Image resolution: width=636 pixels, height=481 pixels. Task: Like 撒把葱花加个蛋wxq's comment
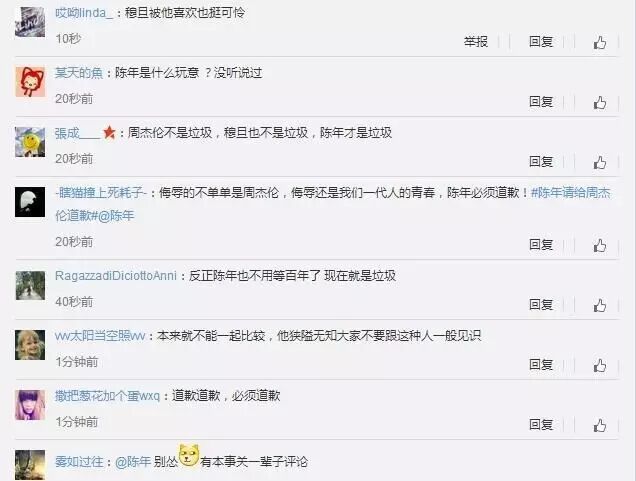tap(600, 425)
